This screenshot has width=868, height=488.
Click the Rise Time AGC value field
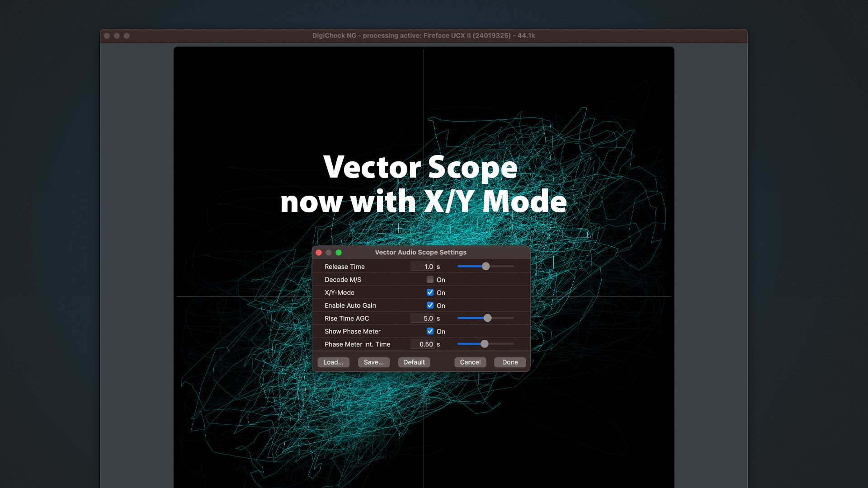point(422,318)
